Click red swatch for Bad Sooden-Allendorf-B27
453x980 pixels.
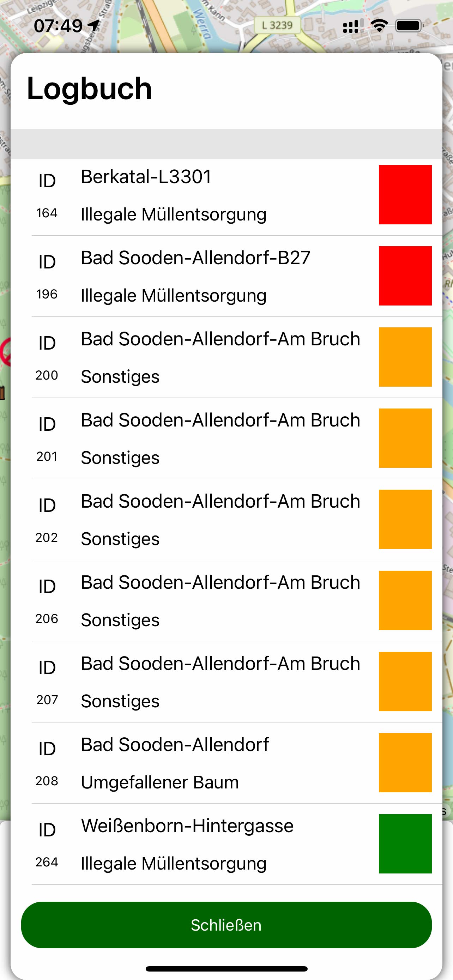405,276
